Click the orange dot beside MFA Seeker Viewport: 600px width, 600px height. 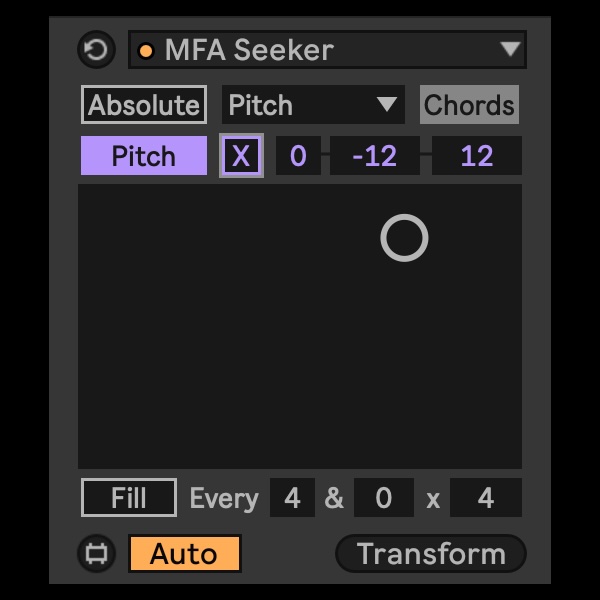(146, 50)
